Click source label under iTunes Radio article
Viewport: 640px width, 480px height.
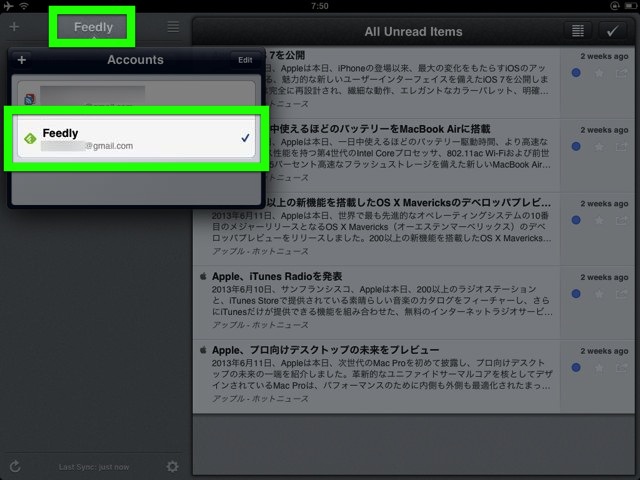point(260,325)
